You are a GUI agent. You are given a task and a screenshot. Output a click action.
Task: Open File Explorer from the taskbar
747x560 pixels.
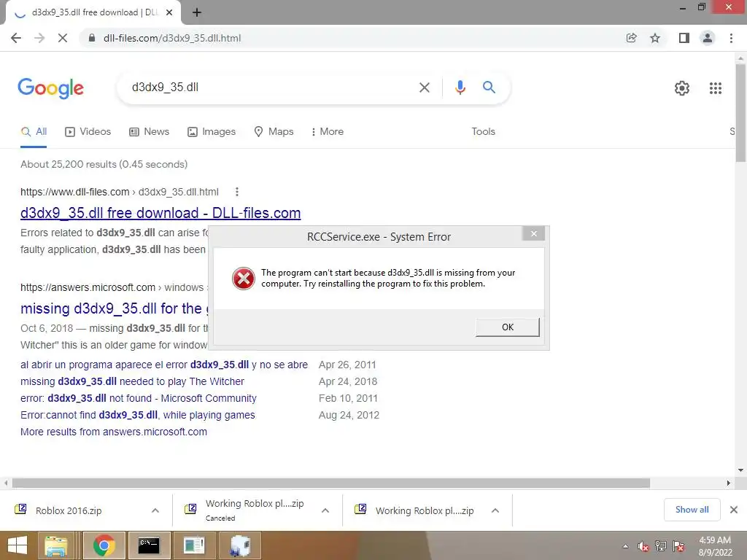[56, 545]
